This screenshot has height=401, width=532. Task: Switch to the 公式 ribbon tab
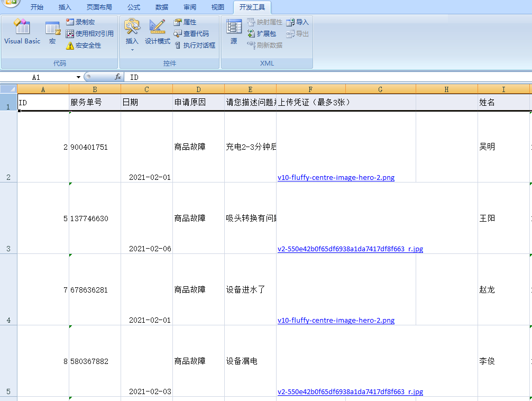pyautogui.click(x=134, y=7)
